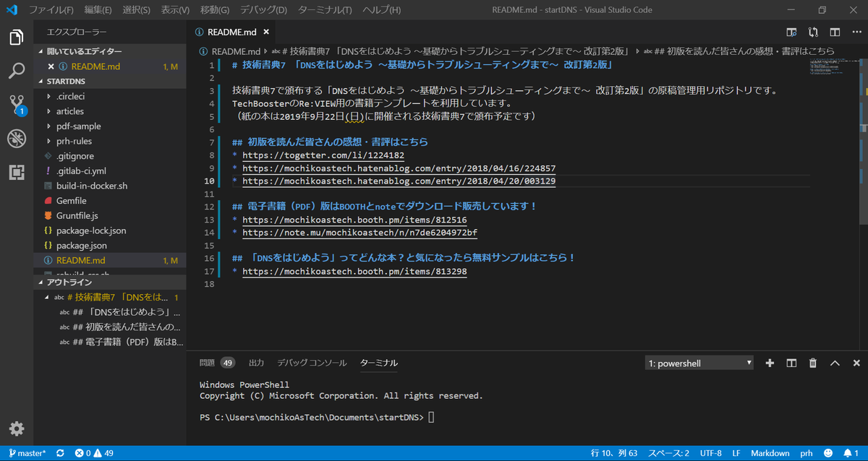Open ヘルプ(H) menu

pyautogui.click(x=381, y=10)
